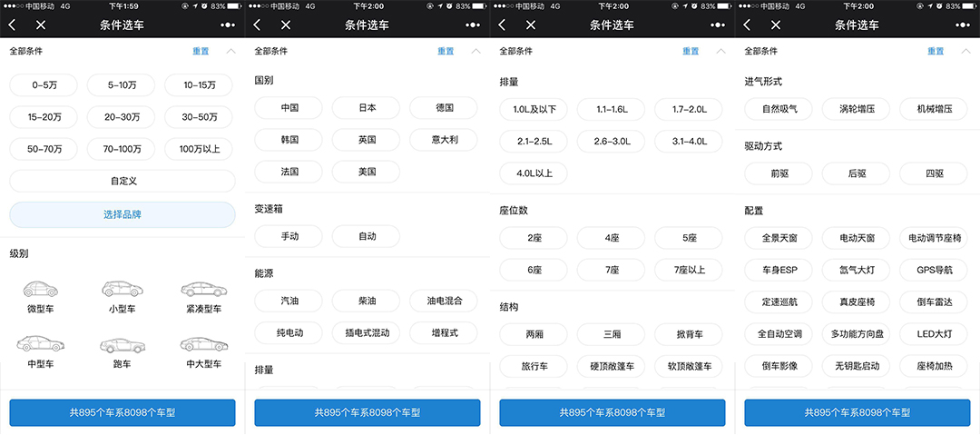Enable the 涡轮增压 intake filter
980x435 pixels.
click(x=857, y=109)
